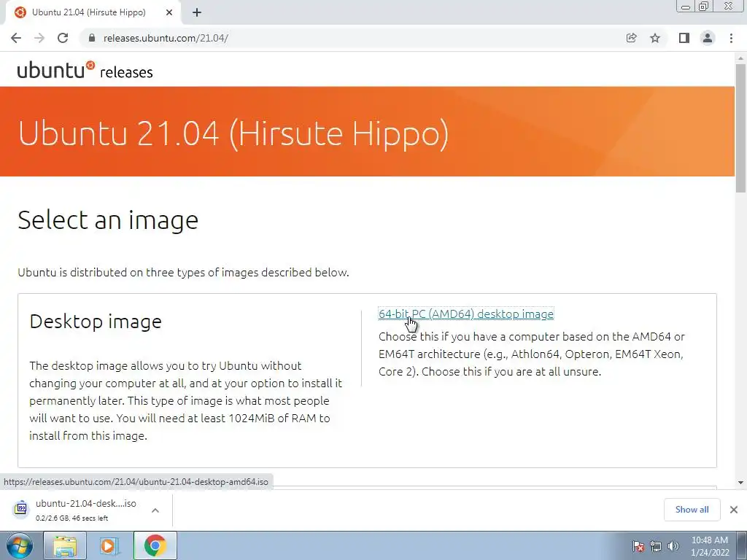Expand the download item options chevron
Screen dimensions: 747x560
pyautogui.click(x=155, y=510)
